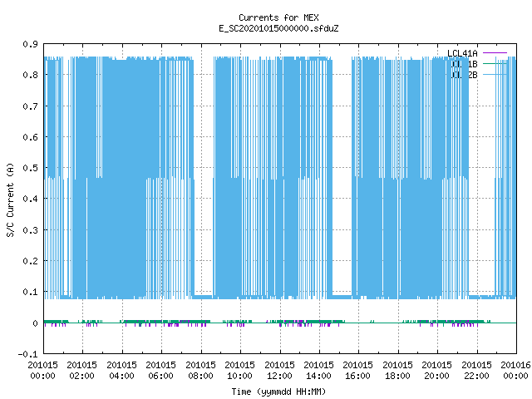This screenshot has width=532, height=399.
Task: Click the green legend line sample for 1B
Action: tap(495, 64)
